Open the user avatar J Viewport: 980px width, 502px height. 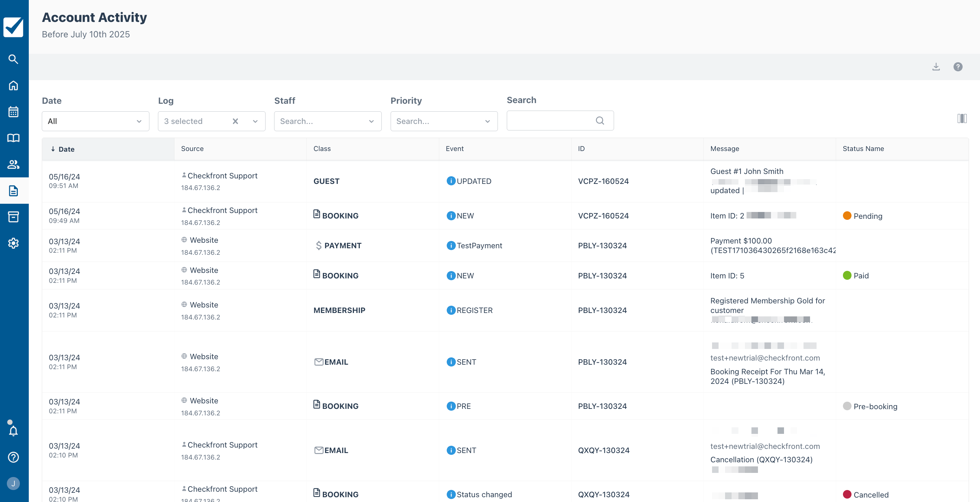point(13,484)
